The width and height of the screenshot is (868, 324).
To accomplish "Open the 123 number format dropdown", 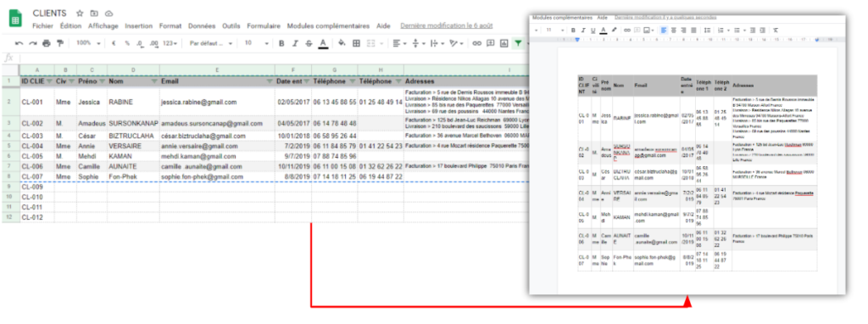I will (170, 43).
